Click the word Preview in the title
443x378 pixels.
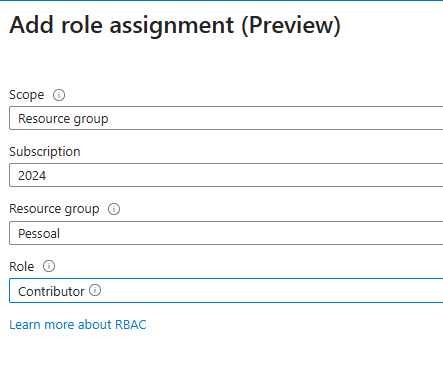click(291, 25)
